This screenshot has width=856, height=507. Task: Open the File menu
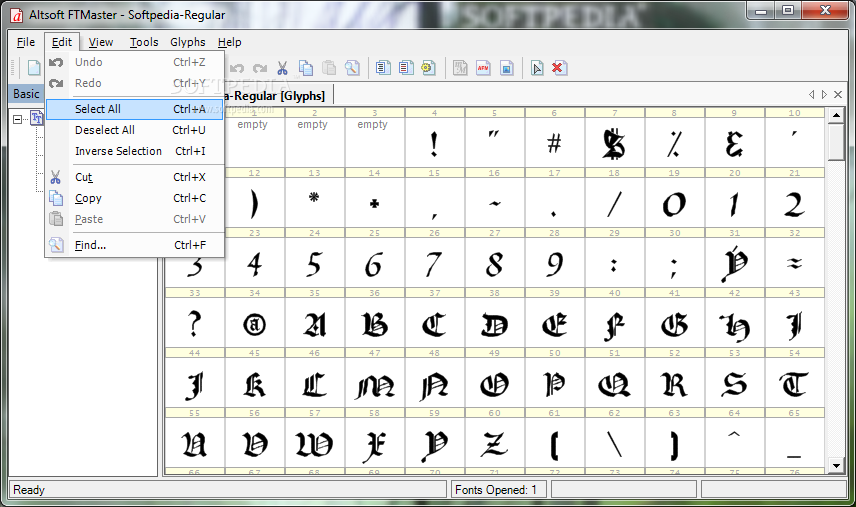[x=26, y=42]
